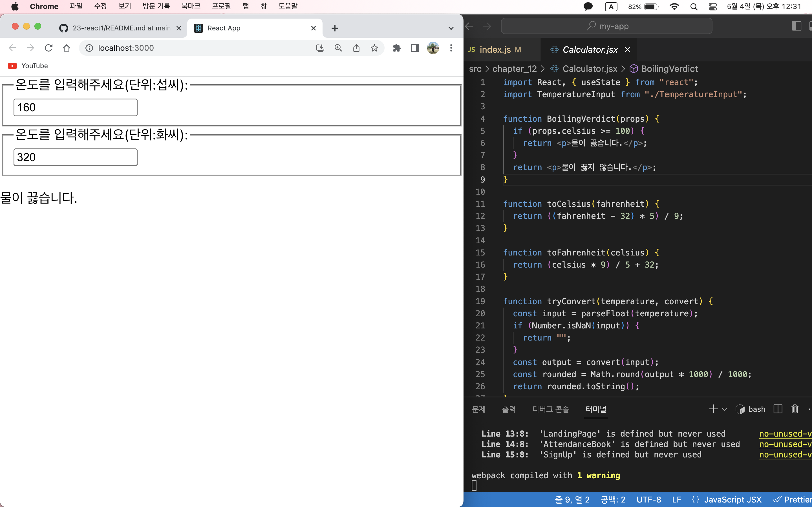Bookmark the page via the star icon
Viewport: 812px width, 507px height.
(374, 48)
